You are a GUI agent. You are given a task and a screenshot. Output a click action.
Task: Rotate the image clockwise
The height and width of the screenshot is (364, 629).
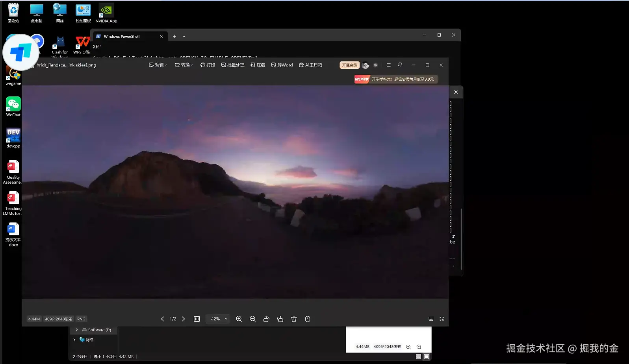pos(280,319)
